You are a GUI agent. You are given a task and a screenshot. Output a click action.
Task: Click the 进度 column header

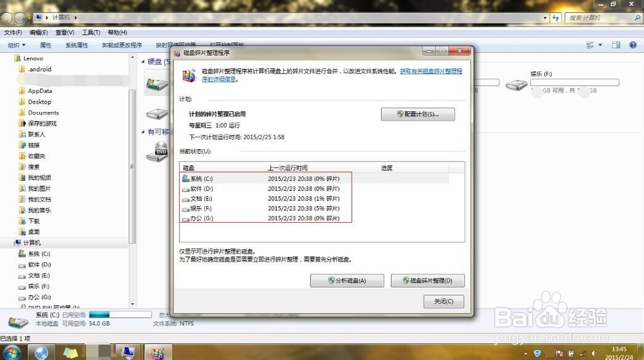(413, 167)
